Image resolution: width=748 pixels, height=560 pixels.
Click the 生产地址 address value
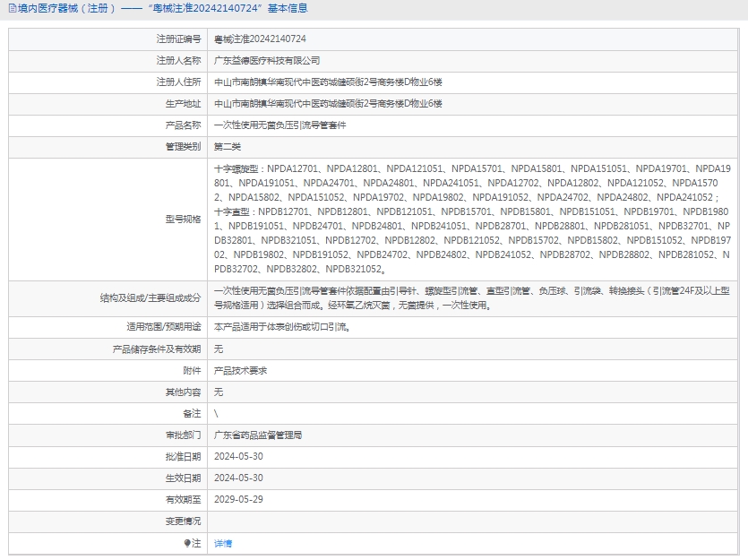328,104
